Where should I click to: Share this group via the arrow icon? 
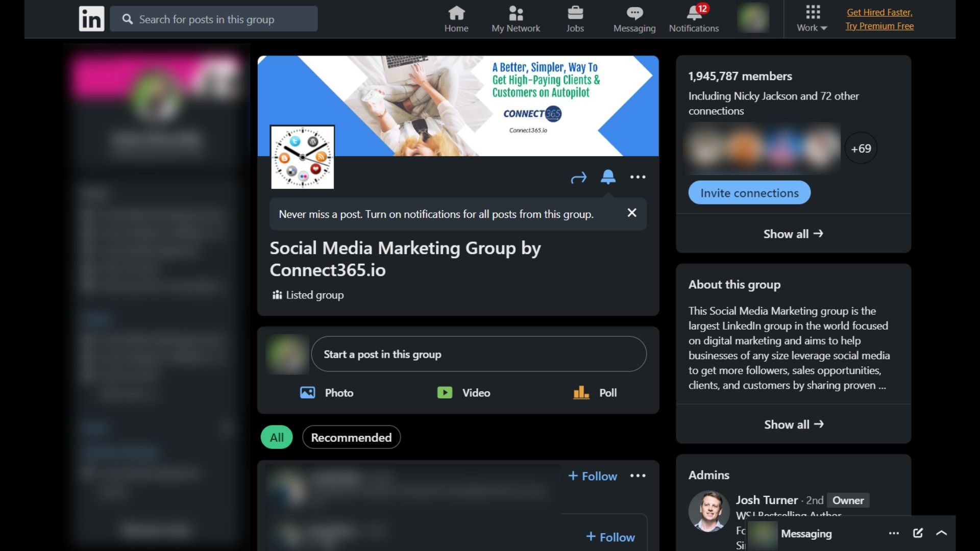pyautogui.click(x=579, y=177)
